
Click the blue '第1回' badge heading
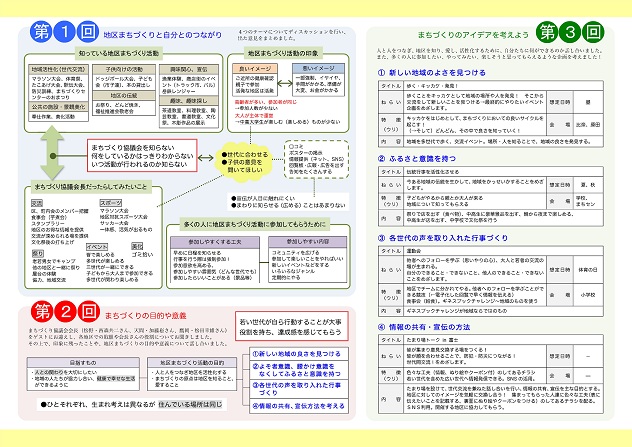(x=64, y=32)
